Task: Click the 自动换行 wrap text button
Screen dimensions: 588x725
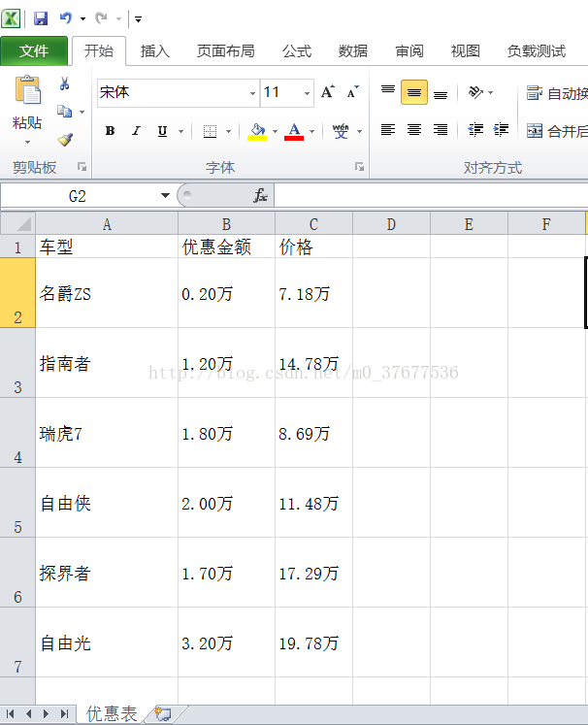Action: pos(557,93)
